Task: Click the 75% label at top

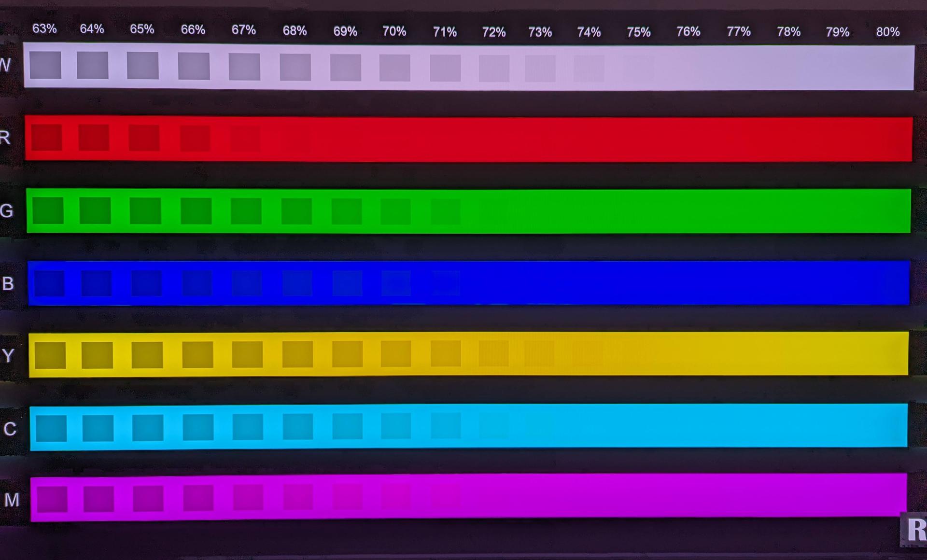Action: pyautogui.click(x=638, y=32)
